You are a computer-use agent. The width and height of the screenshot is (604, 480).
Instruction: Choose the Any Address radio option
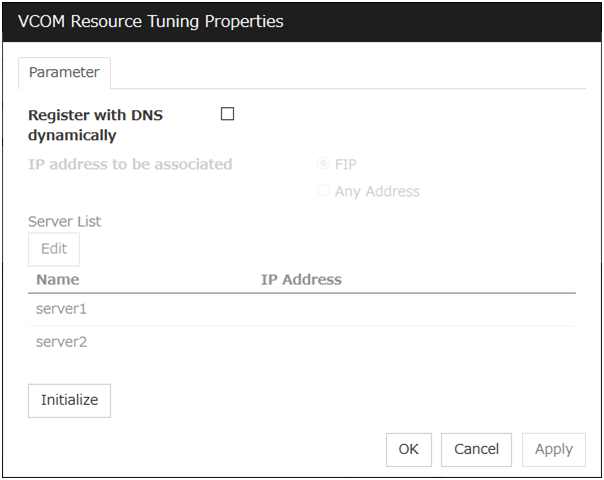pyautogui.click(x=324, y=191)
